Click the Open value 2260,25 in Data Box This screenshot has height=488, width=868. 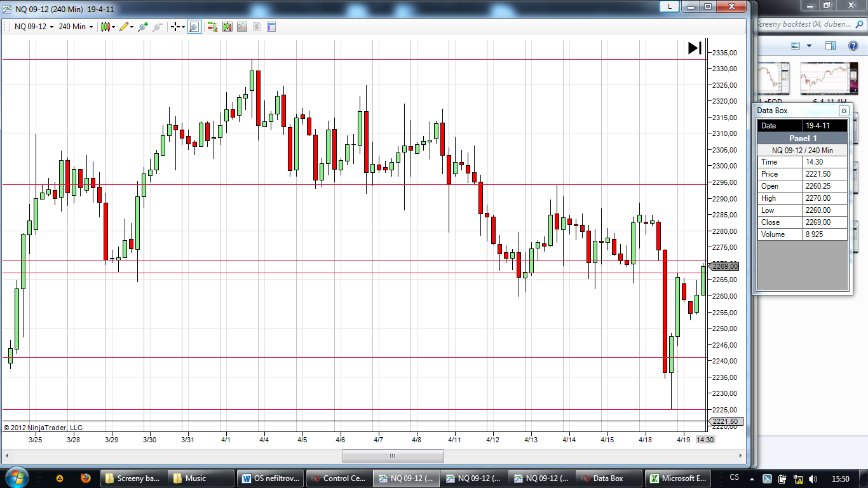pyautogui.click(x=825, y=186)
